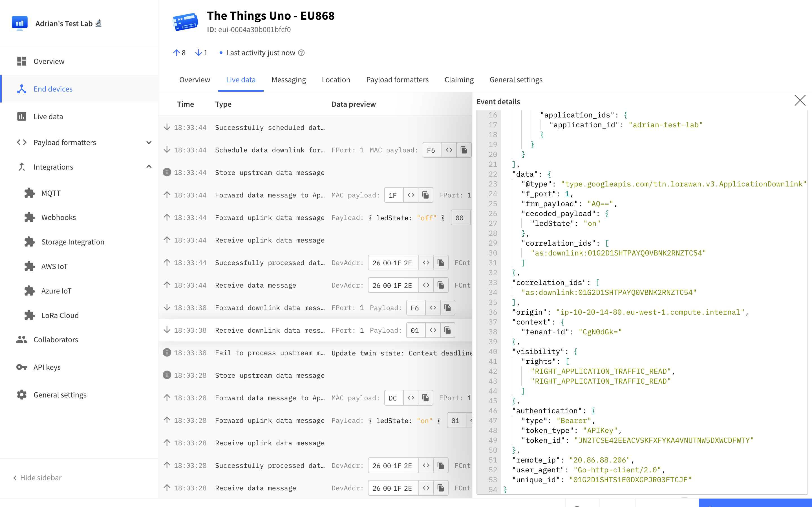Copy the F6 MAC payload value
Image resolution: width=812 pixels, height=507 pixels.
tap(464, 150)
